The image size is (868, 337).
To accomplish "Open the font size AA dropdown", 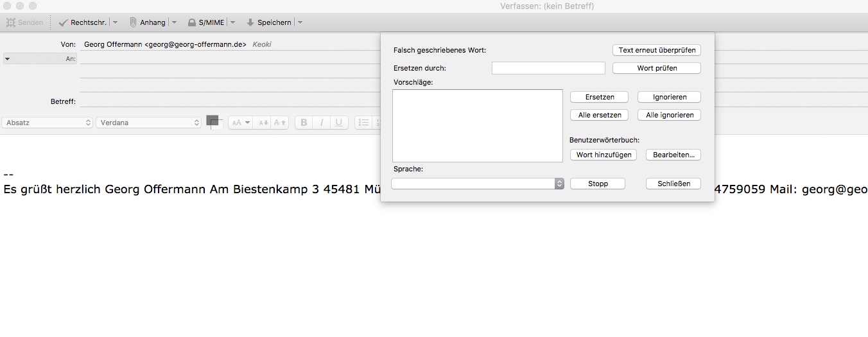I will [x=239, y=123].
